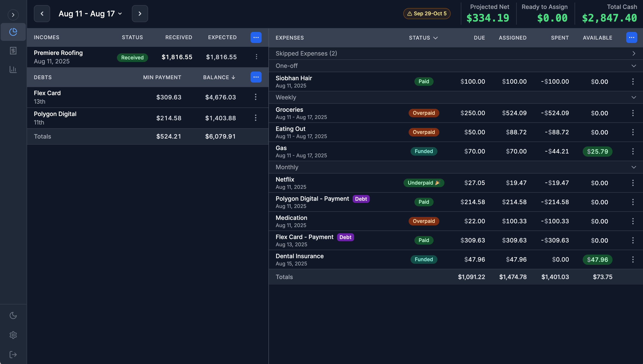This screenshot has width=643, height=364.
Task: Click the Total Cash $2,847.40 value
Action: [x=609, y=18]
